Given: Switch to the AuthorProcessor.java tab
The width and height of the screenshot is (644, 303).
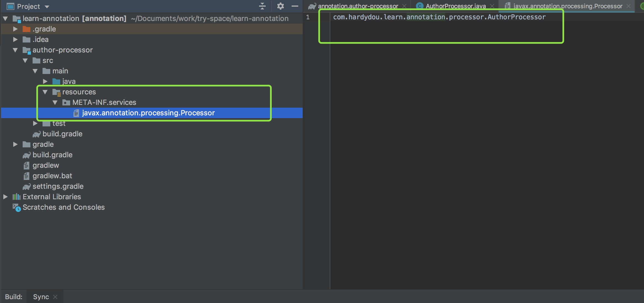Looking at the screenshot, I should pos(455,6).
